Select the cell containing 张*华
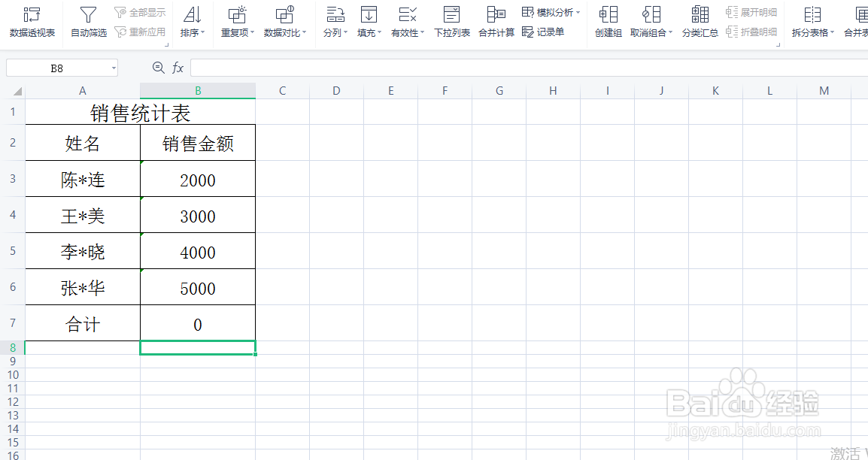The height and width of the screenshot is (460, 868). click(x=83, y=287)
